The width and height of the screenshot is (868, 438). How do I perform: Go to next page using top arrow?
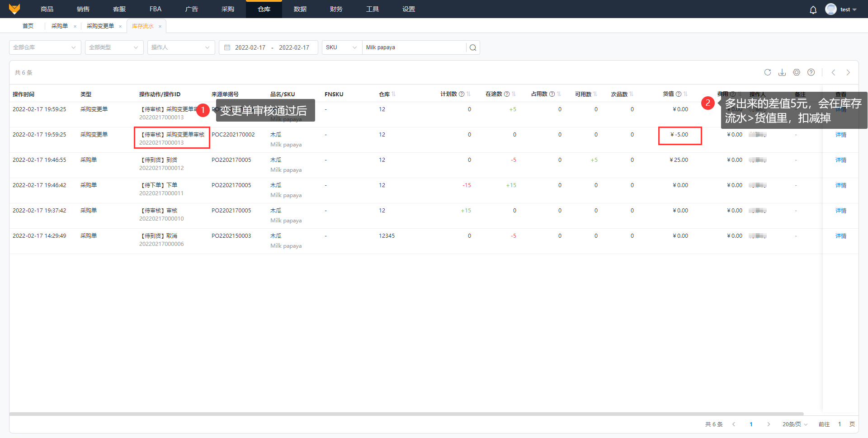point(848,72)
